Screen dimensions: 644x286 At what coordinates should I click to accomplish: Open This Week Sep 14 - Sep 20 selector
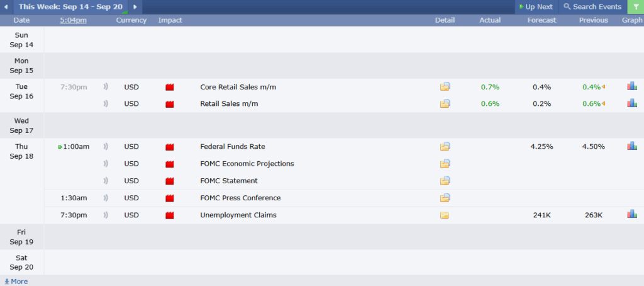click(x=70, y=7)
